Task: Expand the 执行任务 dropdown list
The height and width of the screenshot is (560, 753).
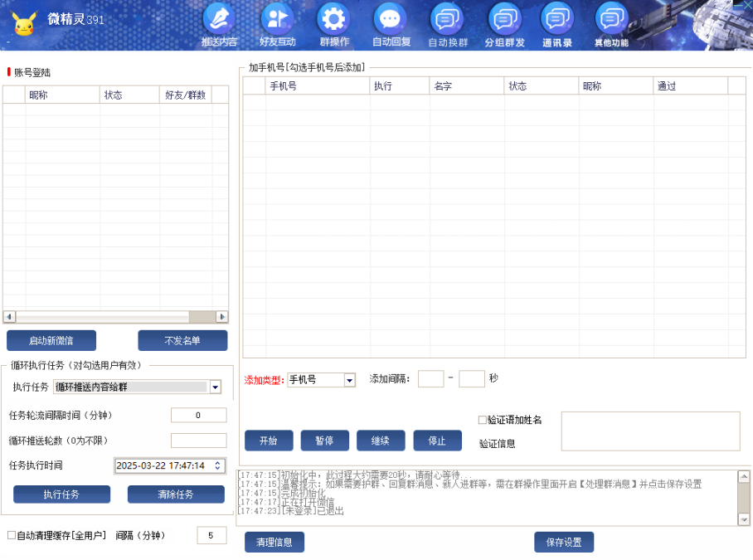Action: (216, 387)
